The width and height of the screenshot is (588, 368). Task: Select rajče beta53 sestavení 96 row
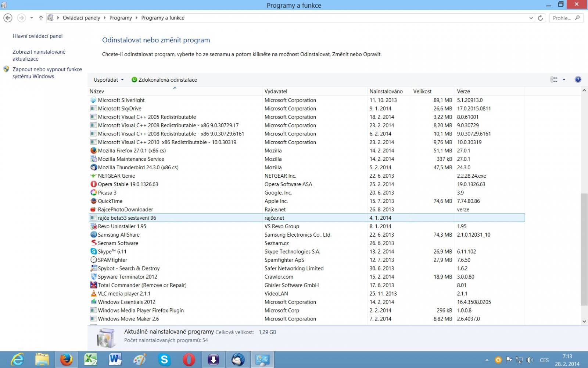point(307,218)
